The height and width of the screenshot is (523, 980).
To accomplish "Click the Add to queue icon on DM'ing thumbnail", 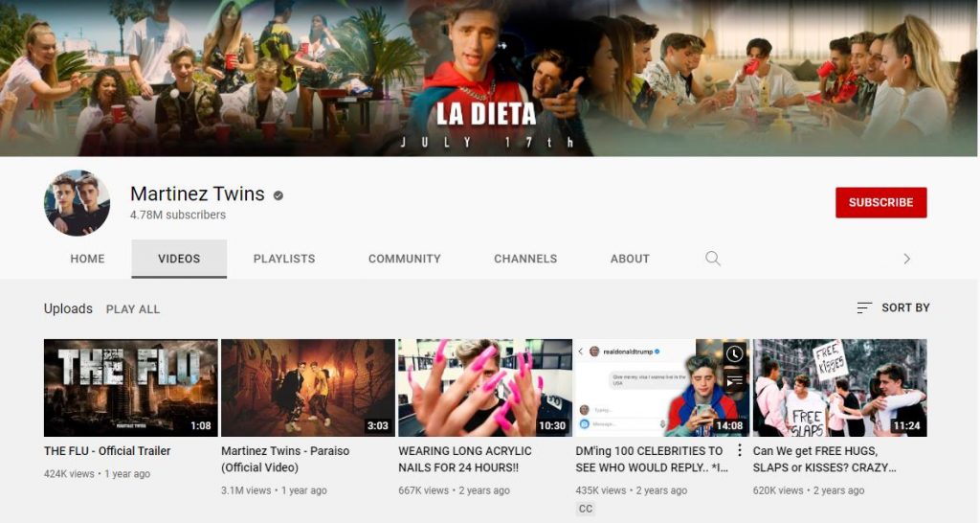I will (734, 379).
